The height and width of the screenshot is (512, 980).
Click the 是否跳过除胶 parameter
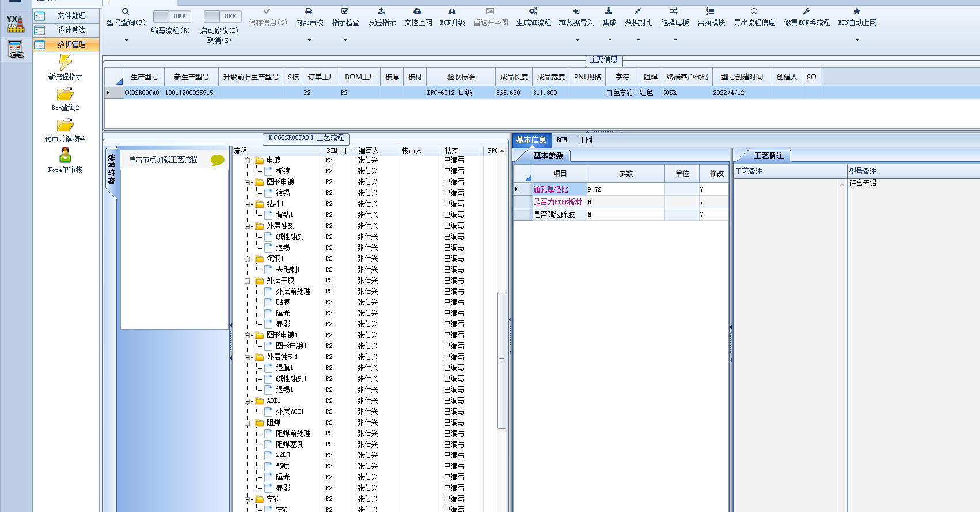tap(554, 215)
